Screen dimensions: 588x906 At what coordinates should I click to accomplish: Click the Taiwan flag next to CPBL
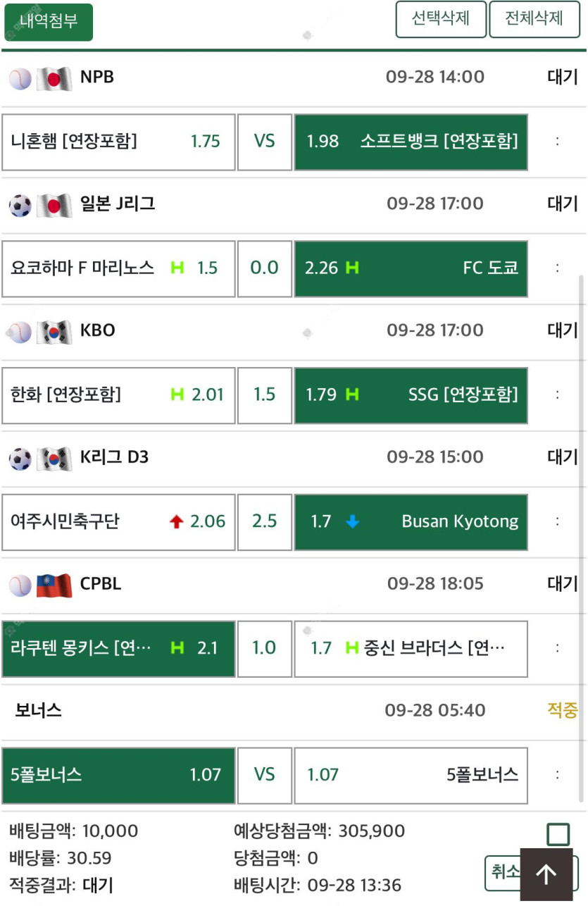tap(54, 585)
